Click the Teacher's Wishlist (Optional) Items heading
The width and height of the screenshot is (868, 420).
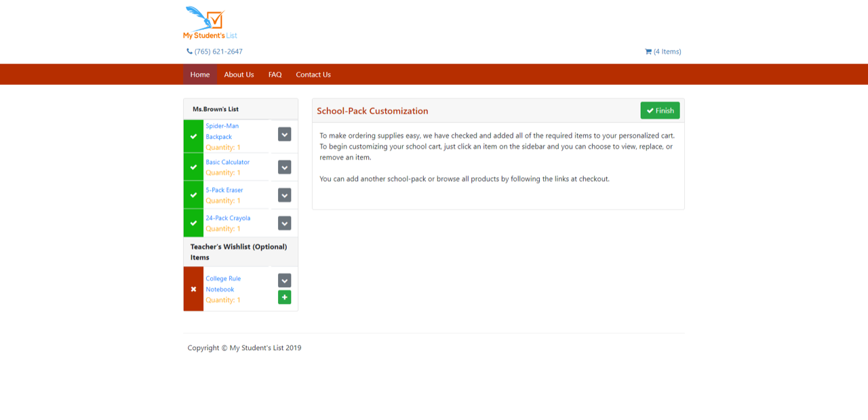239,252
